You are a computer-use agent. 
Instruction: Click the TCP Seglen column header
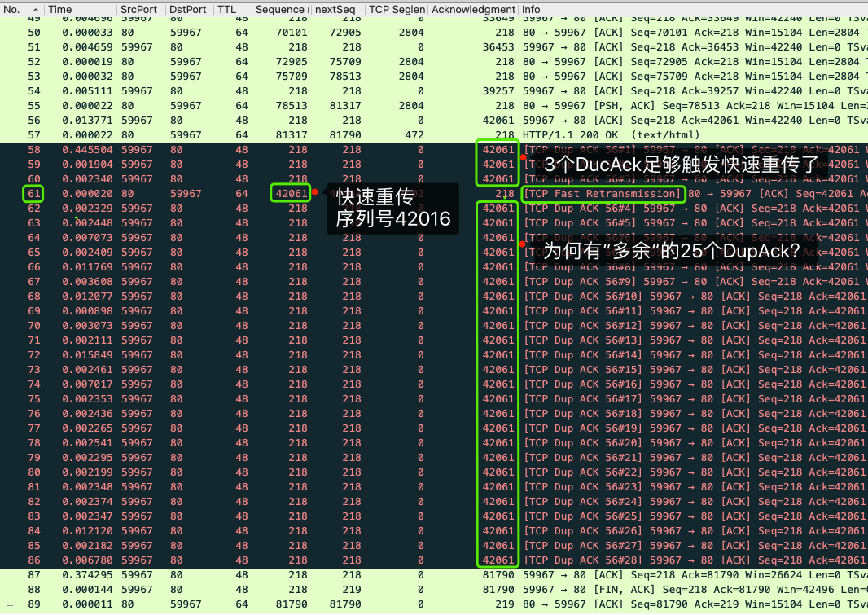coord(395,10)
